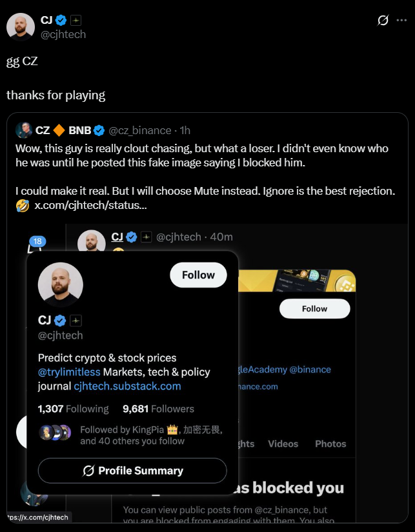Screen dimensions: 415x532
Task: Open the @trylimitless mention link
Action: (69, 372)
